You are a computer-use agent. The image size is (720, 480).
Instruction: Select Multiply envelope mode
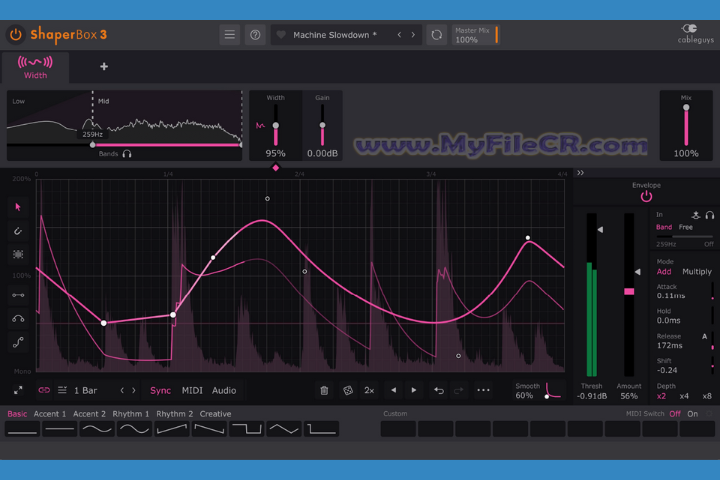click(697, 271)
